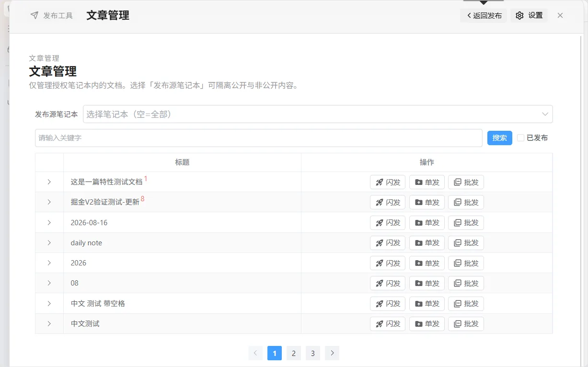Click the next page arrow
Image resolution: width=588 pixels, height=367 pixels.
tap(332, 354)
